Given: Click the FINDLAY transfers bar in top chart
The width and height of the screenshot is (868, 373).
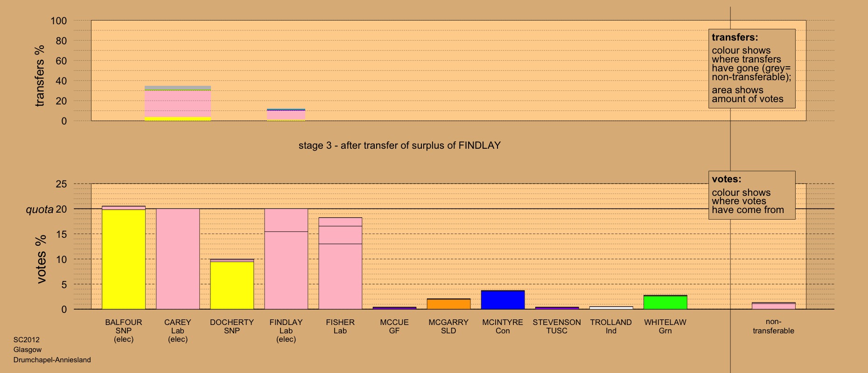Looking at the screenshot, I should coord(286,115).
